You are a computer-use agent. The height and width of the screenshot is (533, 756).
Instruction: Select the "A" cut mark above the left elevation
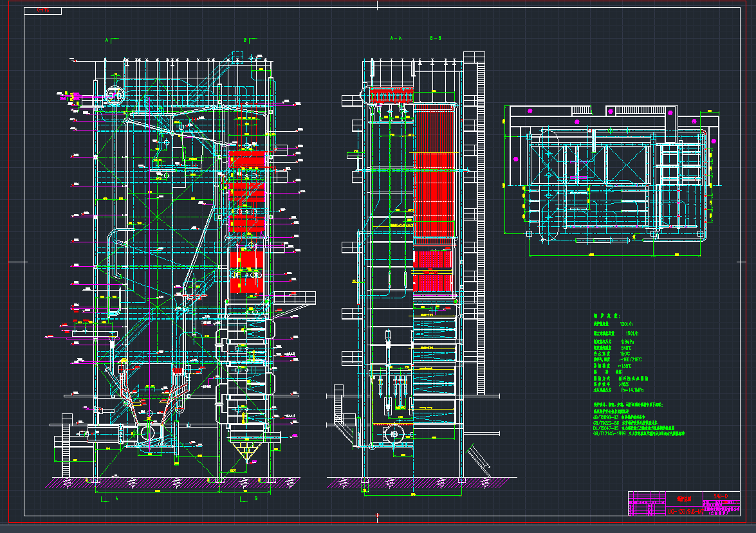coord(107,41)
